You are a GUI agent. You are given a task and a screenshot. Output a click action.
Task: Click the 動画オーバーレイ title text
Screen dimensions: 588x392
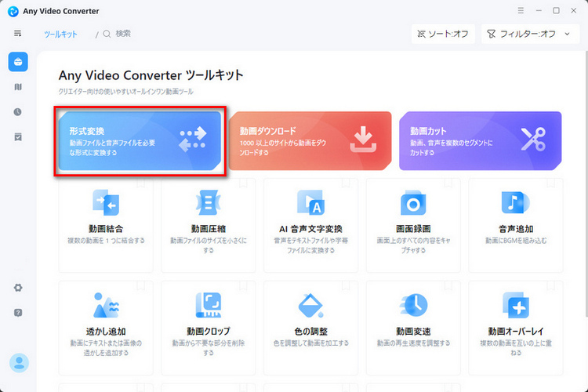(516, 332)
